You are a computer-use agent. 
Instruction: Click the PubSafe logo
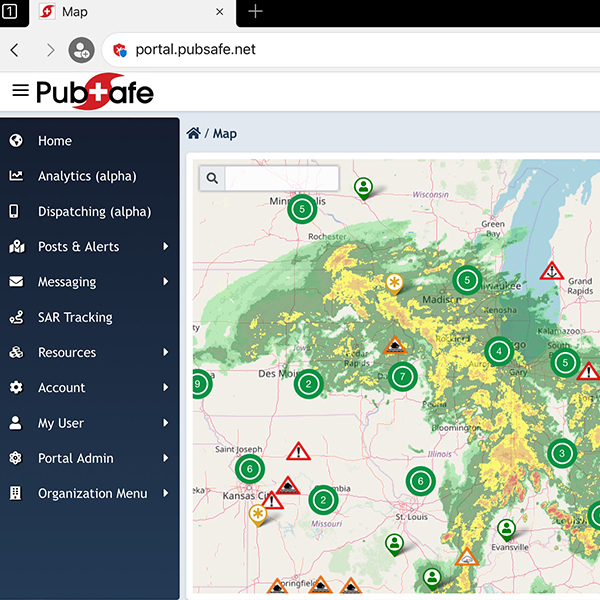pyautogui.click(x=95, y=92)
